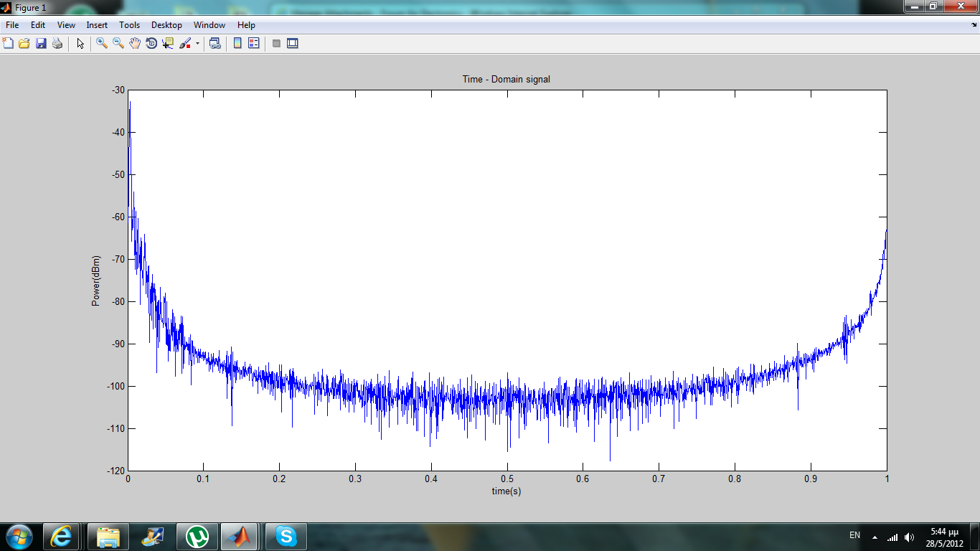Enable the Rotate 3D tool
Viewport: 980px width, 551px height.
coord(151,44)
